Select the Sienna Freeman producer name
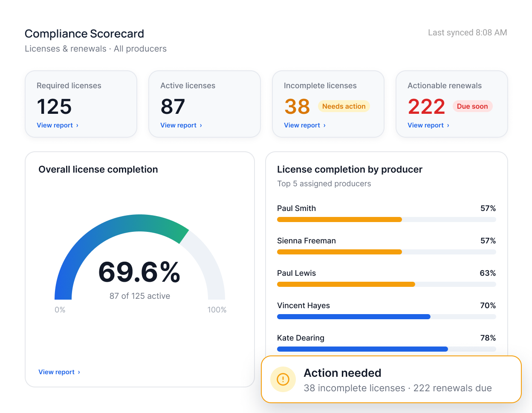The height and width of the screenshot is (413, 532). pos(306,241)
